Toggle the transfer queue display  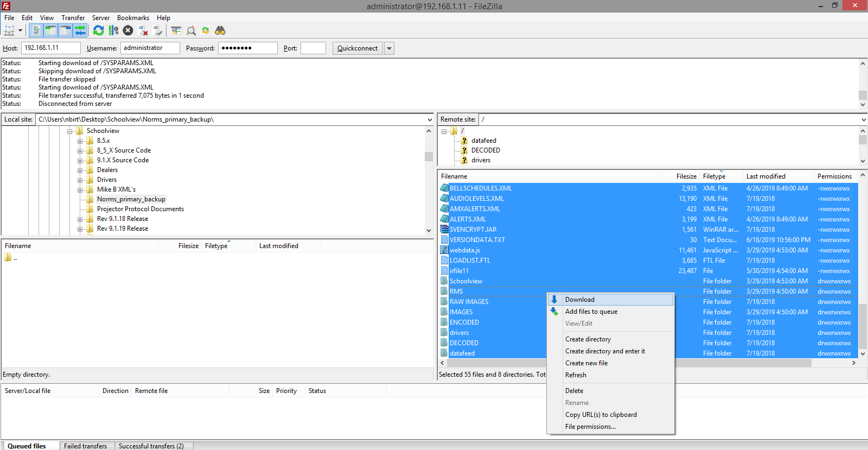click(80, 31)
